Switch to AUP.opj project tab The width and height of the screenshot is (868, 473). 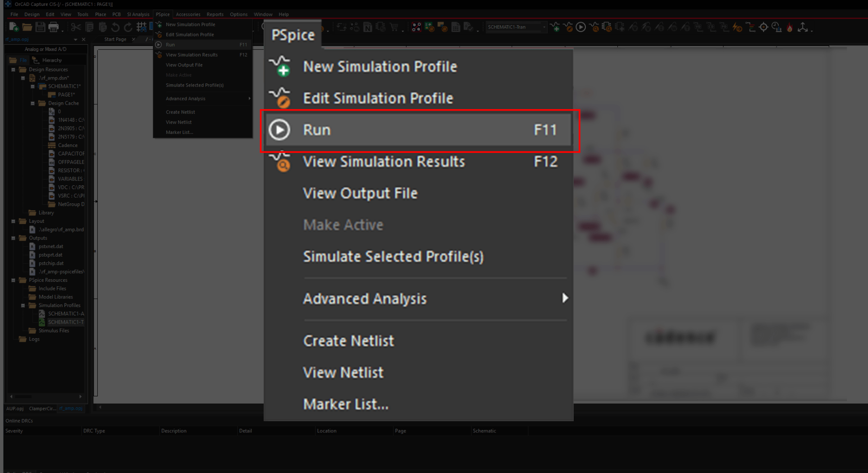click(x=15, y=409)
